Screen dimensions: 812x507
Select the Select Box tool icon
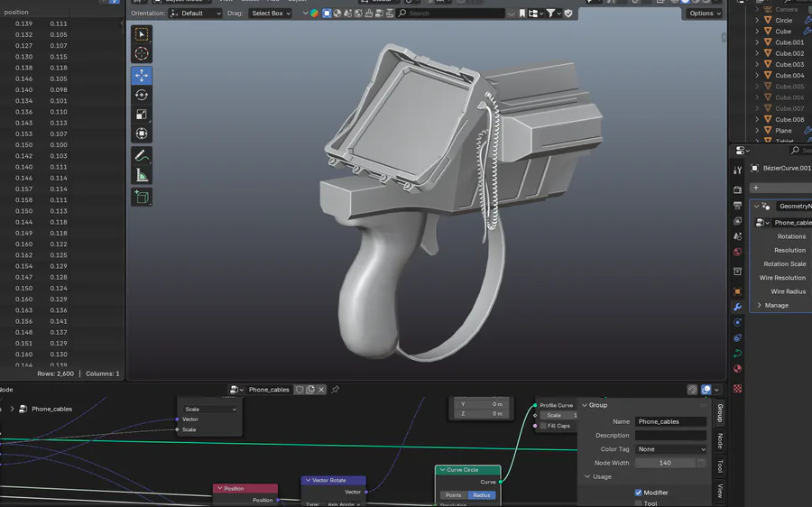click(x=142, y=34)
